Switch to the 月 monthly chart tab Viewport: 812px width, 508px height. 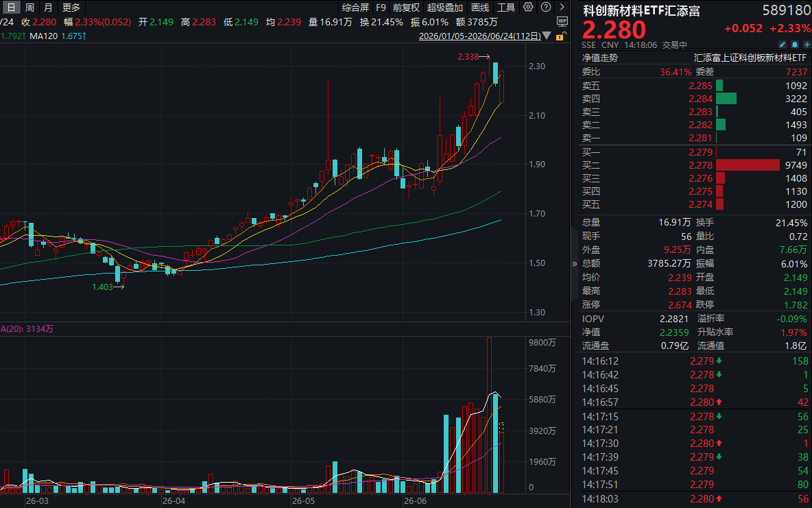tap(48, 8)
